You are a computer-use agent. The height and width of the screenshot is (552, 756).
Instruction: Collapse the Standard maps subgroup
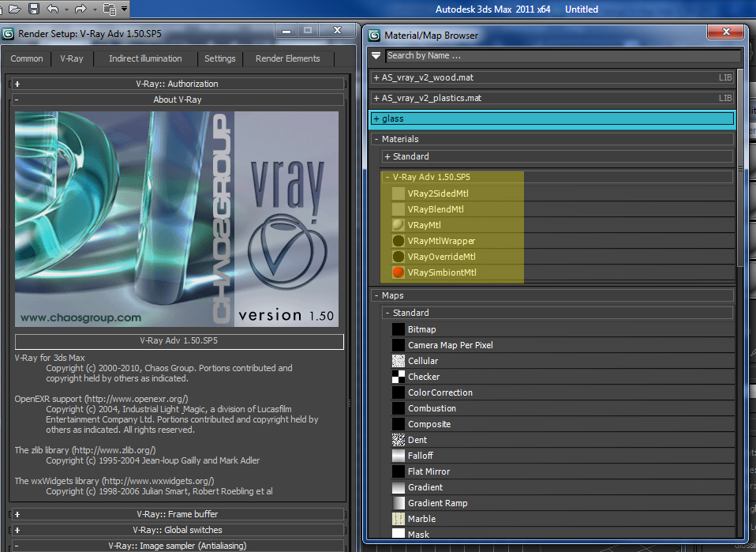click(558, 313)
